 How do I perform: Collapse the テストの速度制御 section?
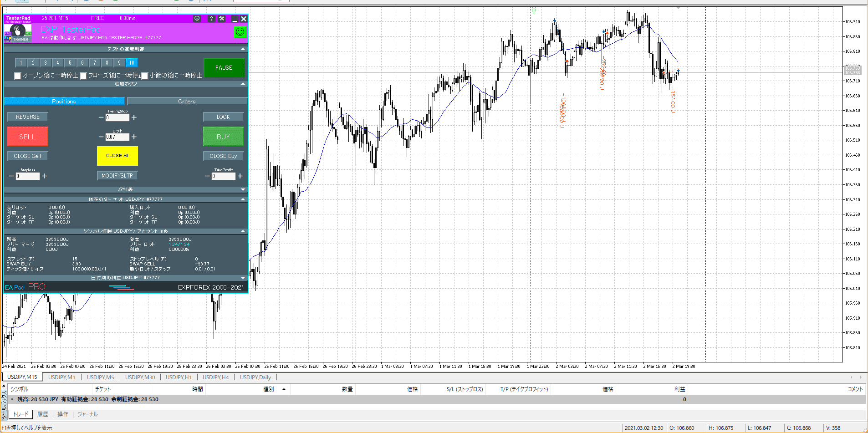[x=243, y=49]
